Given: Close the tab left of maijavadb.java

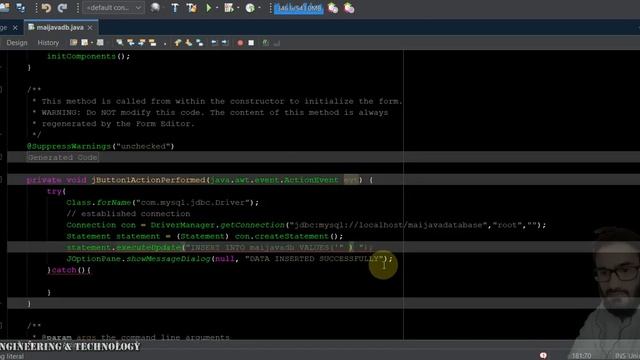Looking at the screenshot, I should (x=15, y=27).
